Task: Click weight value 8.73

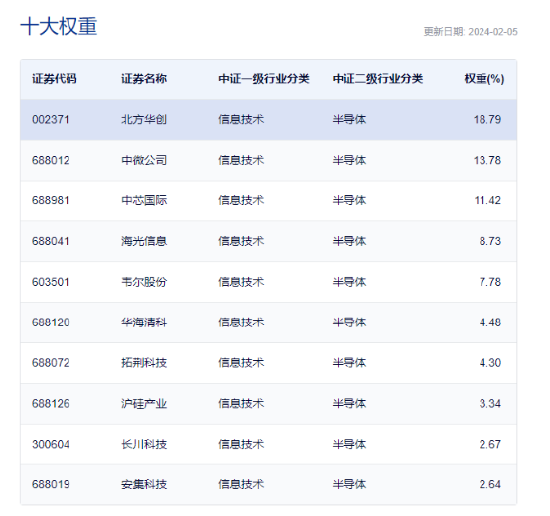Action: (490, 241)
